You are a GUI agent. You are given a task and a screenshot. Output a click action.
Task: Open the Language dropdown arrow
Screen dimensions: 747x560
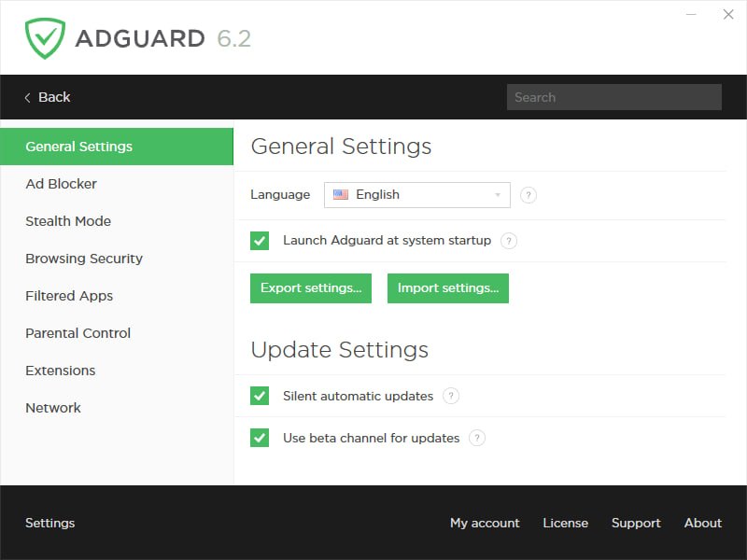(x=498, y=195)
